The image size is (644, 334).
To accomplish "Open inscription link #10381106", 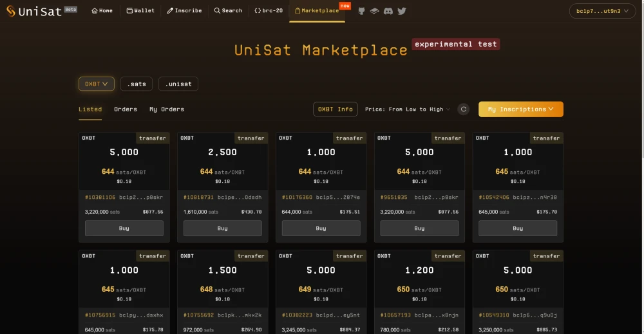I will pos(100,198).
